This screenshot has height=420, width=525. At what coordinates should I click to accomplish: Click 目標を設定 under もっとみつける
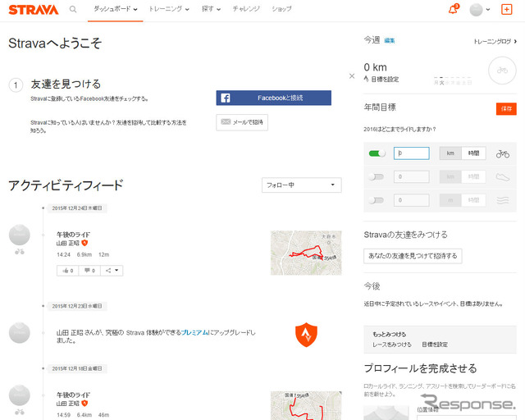(435, 345)
